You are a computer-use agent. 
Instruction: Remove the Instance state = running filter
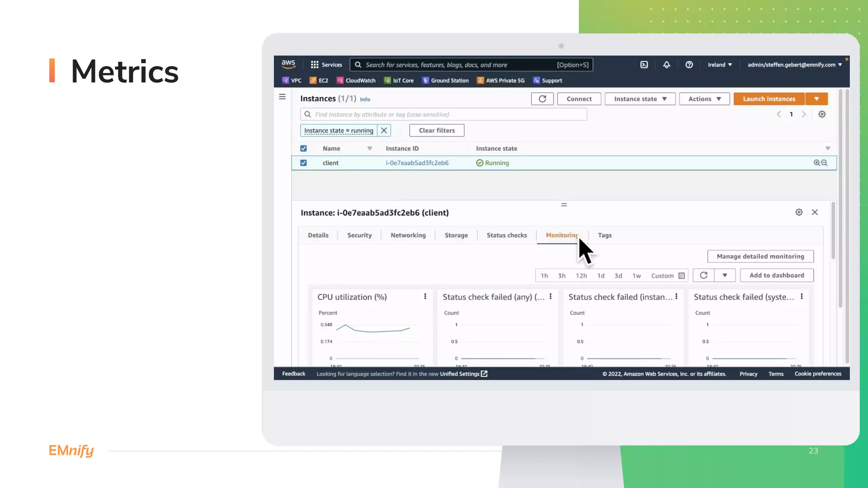[384, 130]
